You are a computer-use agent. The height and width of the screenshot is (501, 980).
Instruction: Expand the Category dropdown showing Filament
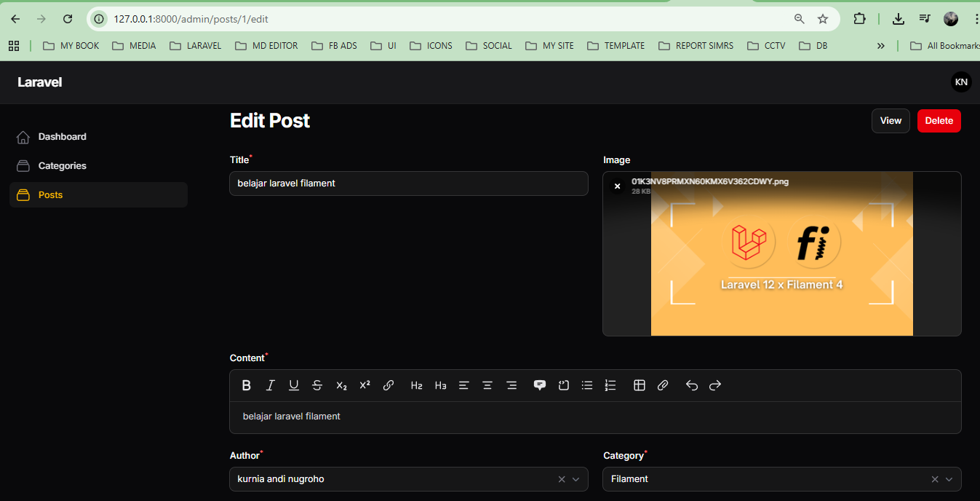(949, 479)
